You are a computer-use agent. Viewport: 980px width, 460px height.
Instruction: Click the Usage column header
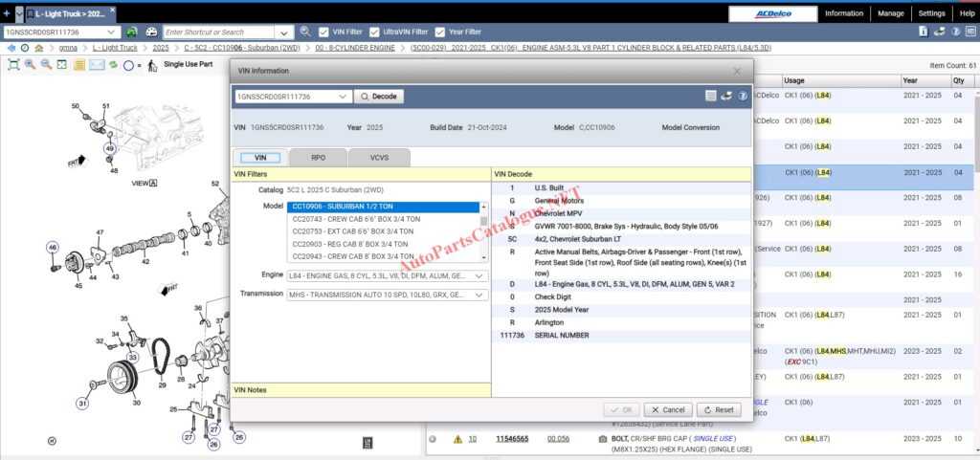[841, 80]
